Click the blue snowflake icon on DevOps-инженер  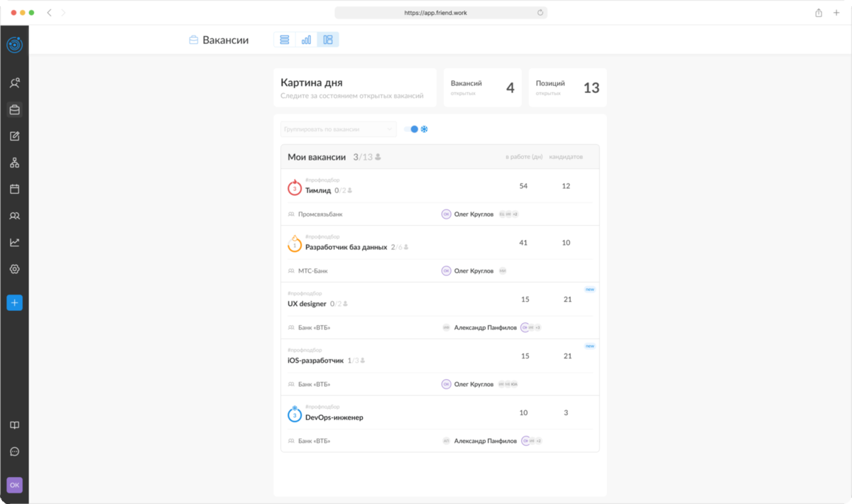point(295,415)
